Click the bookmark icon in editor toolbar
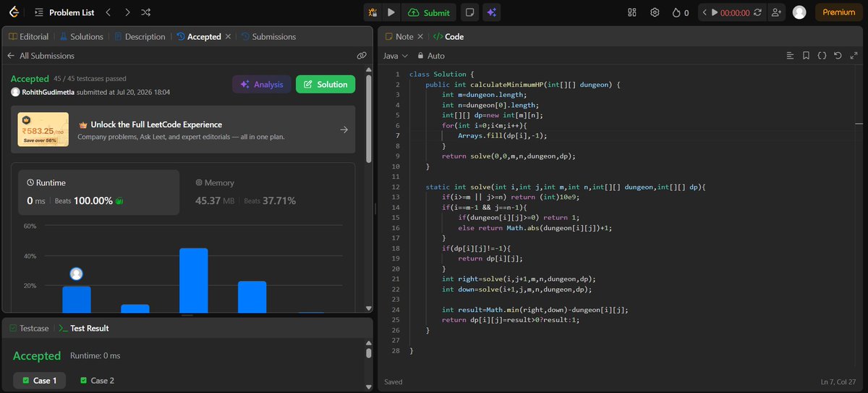 (x=806, y=56)
